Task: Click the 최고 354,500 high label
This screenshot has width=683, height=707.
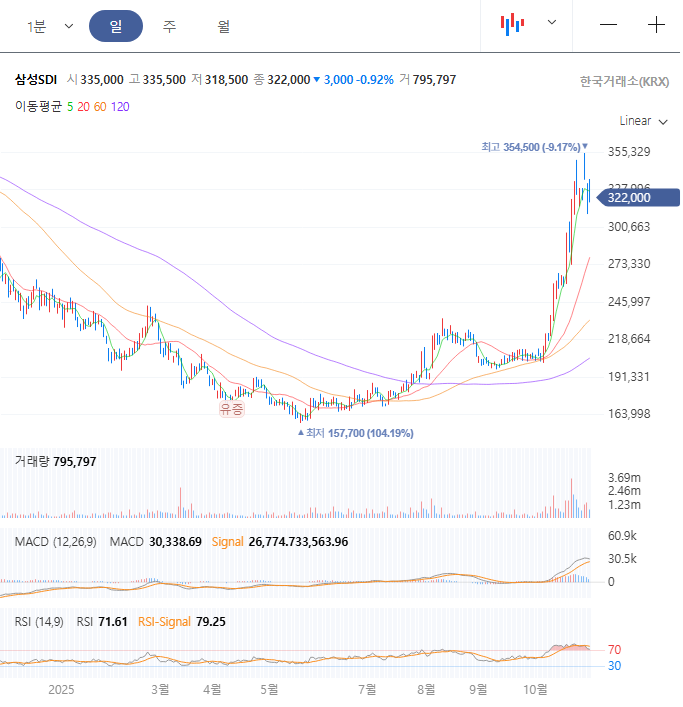Action: 534,147
